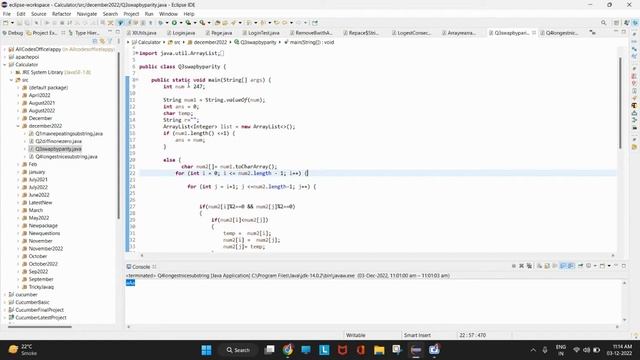
Task: Maximize the editor area
Action: click(624, 32)
